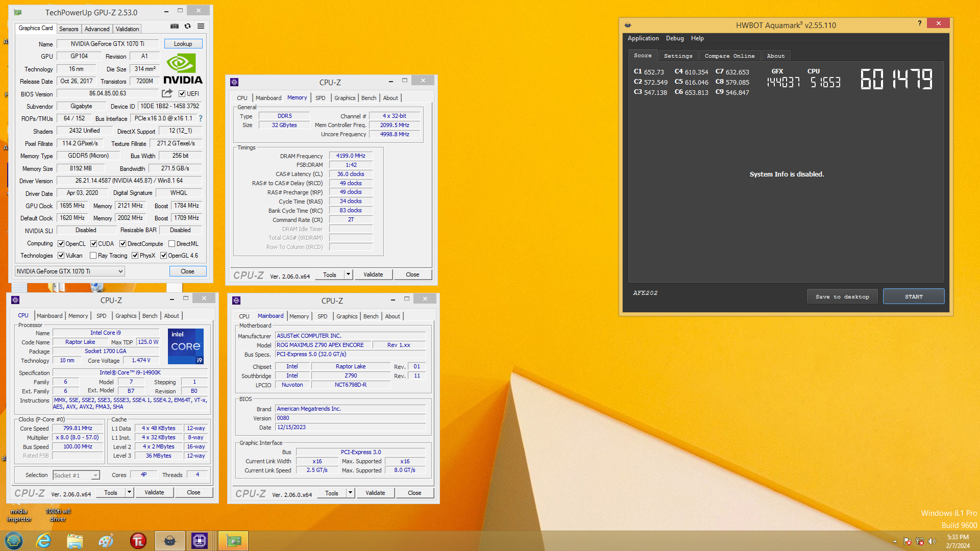The width and height of the screenshot is (980, 551).
Task: Toggle the DirectCompute checkbox
Action: [x=122, y=244]
